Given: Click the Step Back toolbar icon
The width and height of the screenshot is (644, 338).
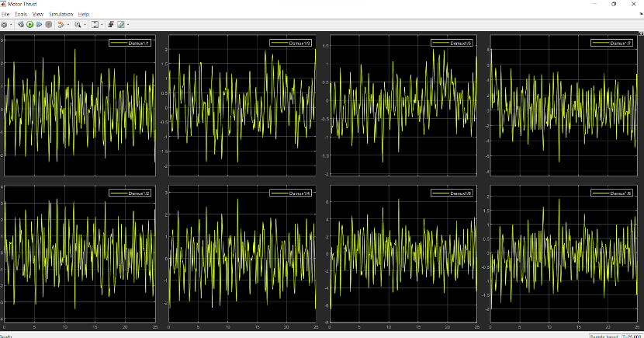Looking at the screenshot, I should [x=21, y=25].
